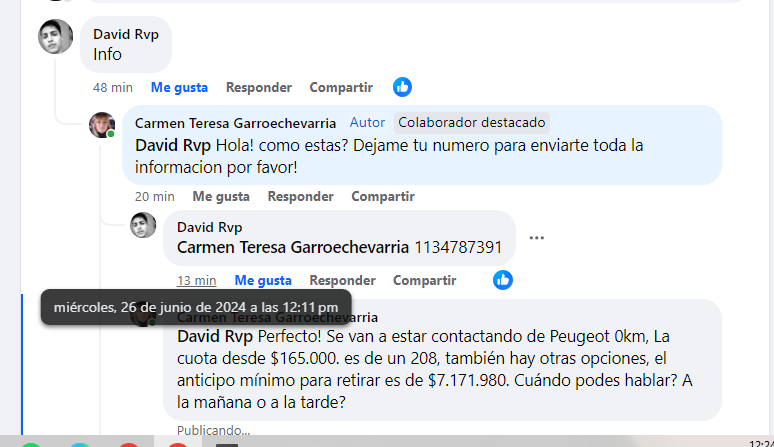Open Carmen Teresa Garroechevarria's author name link
Viewport: 774px width, 447px height.
pos(235,123)
